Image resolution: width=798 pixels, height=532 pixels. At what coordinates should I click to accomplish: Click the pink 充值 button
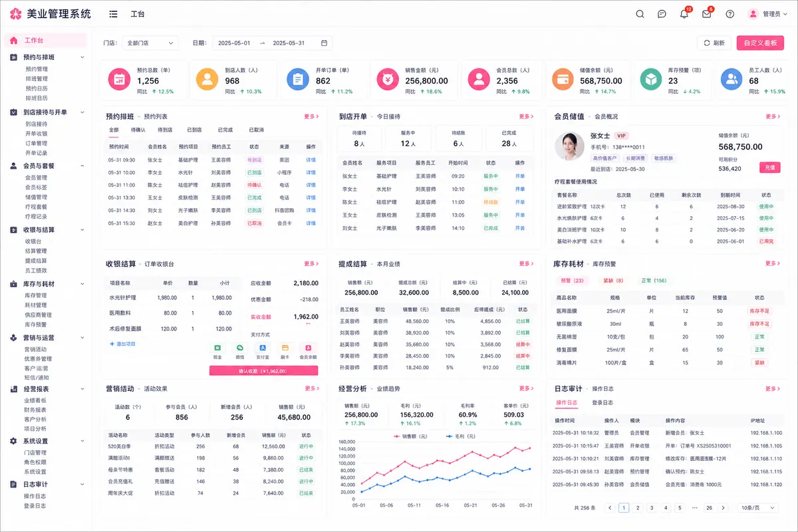click(x=770, y=168)
